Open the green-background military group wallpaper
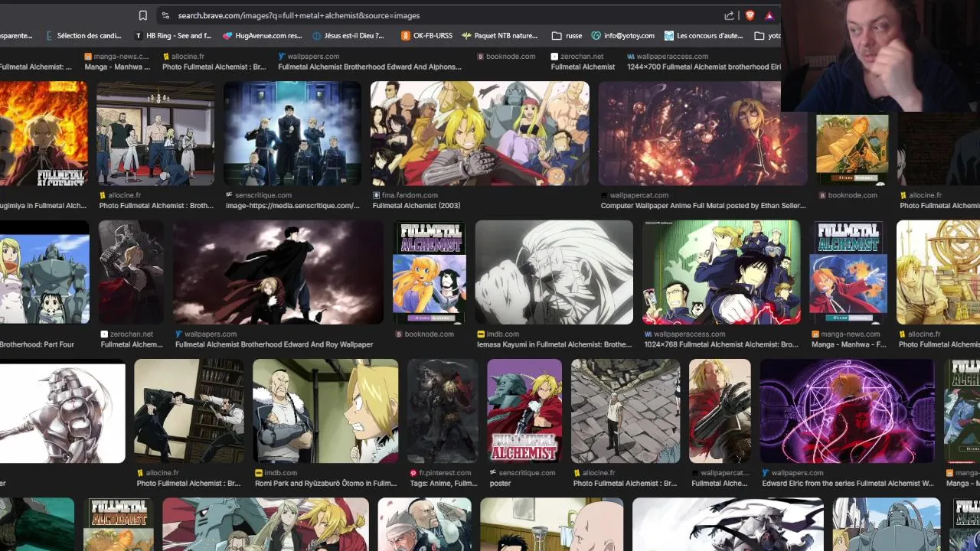The height and width of the screenshot is (551, 980). point(721,272)
